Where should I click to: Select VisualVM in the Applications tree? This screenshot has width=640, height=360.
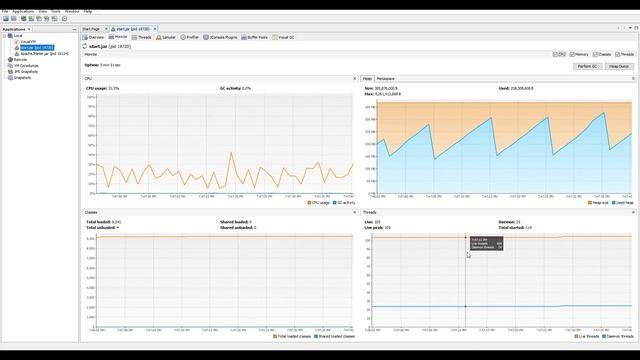[28, 42]
